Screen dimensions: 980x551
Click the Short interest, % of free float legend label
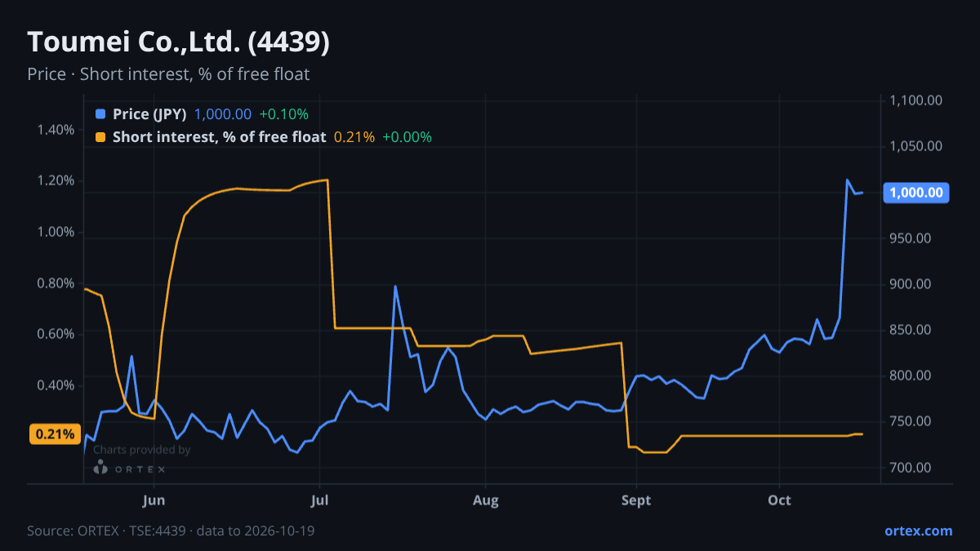pos(219,137)
